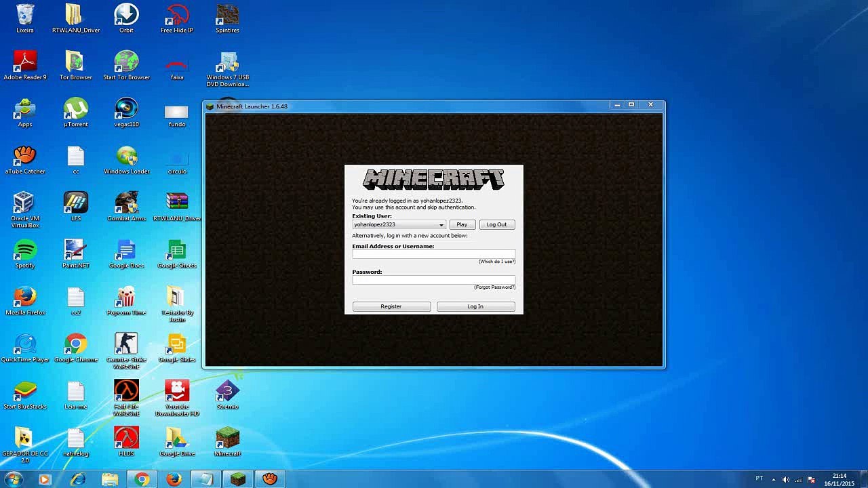Open the Forgot Password? link

click(495, 287)
